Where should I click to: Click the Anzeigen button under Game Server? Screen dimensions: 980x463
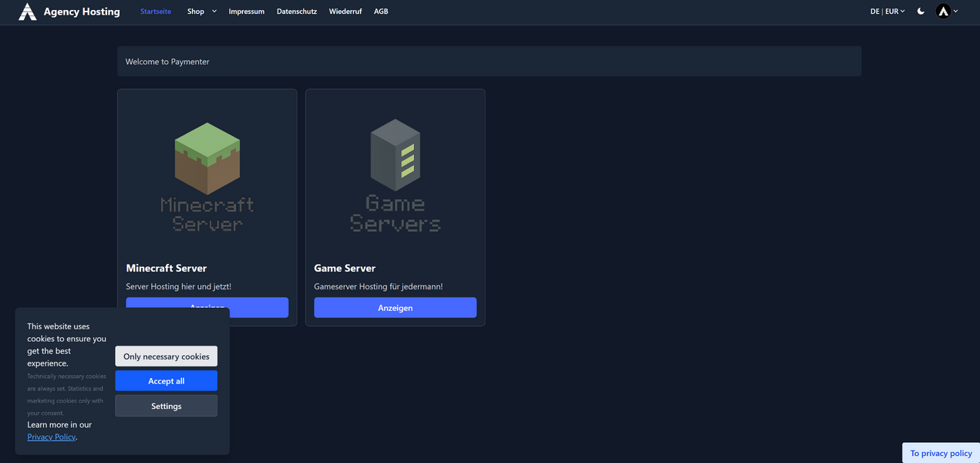[x=396, y=307]
